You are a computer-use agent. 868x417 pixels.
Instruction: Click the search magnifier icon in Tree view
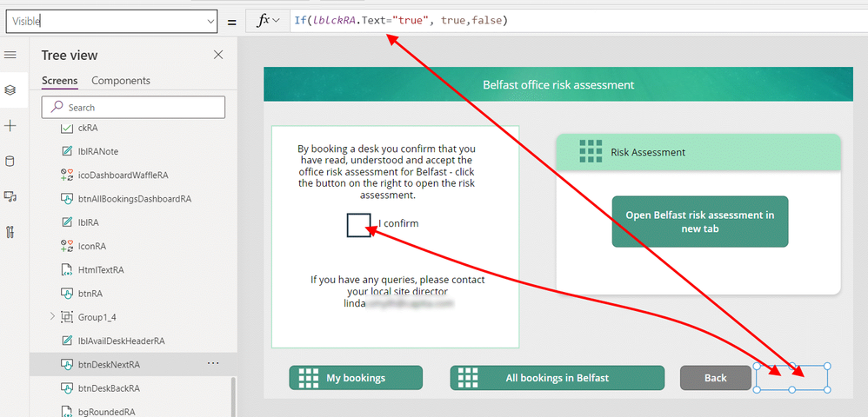[57, 108]
